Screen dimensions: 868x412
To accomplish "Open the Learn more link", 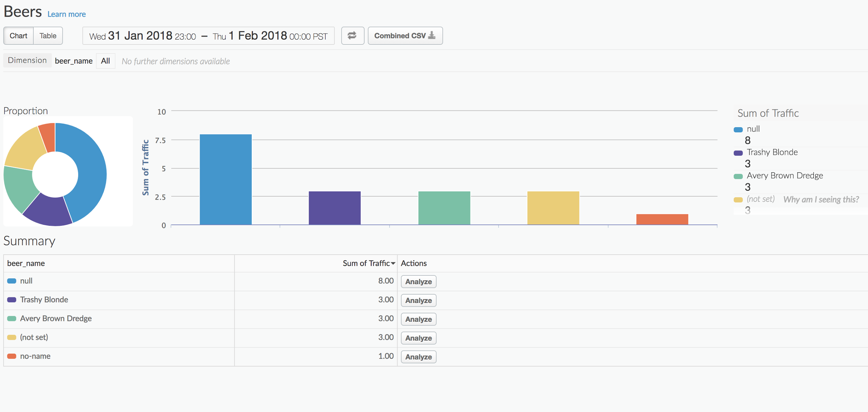I will 66,14.
